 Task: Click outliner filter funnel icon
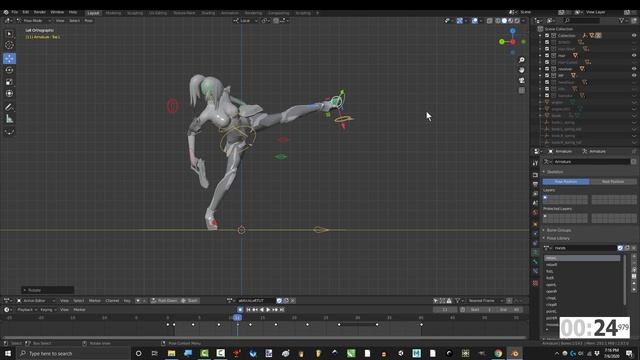pyautogui.click(x=622, y=20)
